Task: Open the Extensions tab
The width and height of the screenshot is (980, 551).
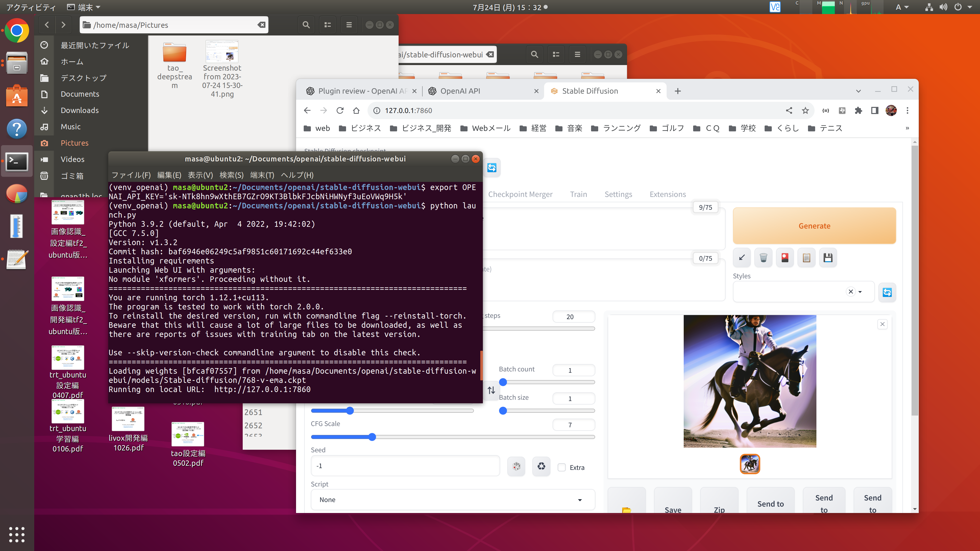Action: [x=668, y=194]
